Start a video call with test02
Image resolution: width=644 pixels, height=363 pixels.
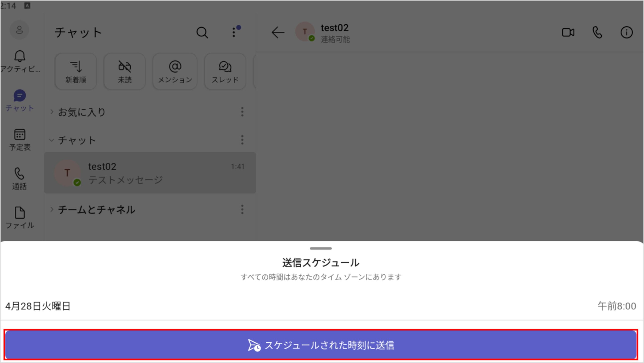(x=568, y=32)
